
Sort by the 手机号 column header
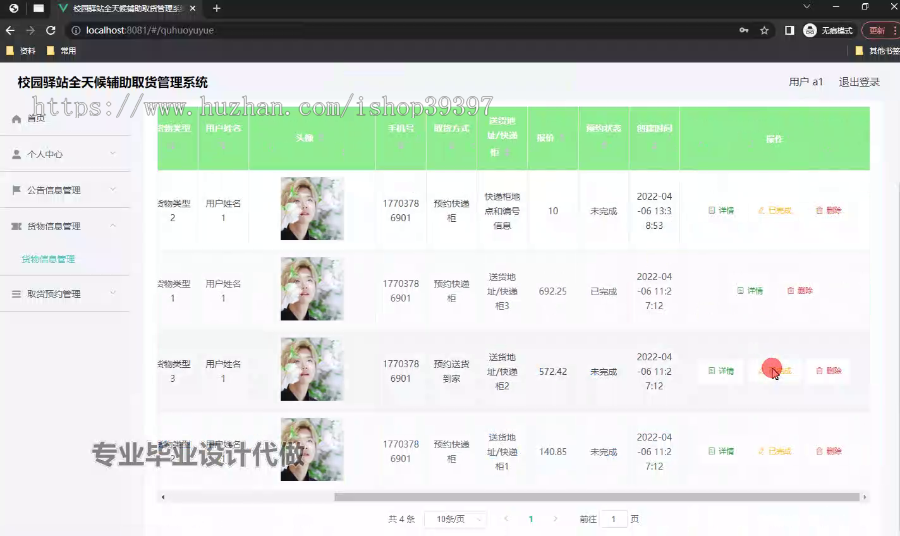(x=401, y=138)
